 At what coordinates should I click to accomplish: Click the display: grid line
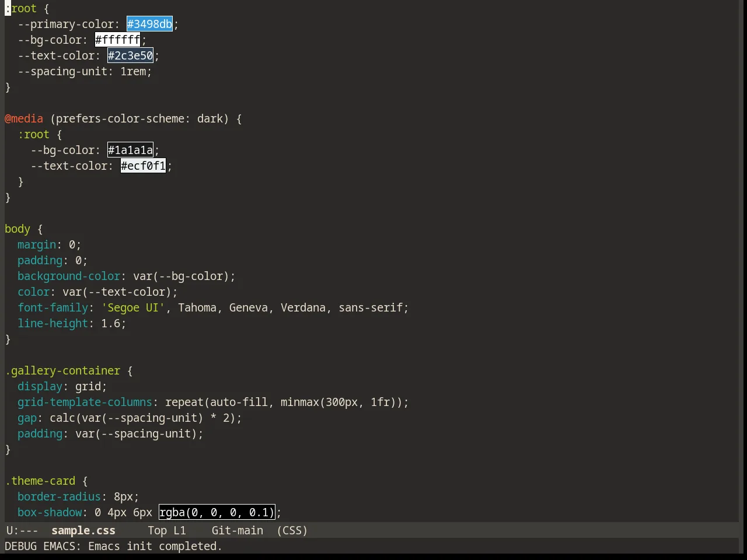pos(62,386)
